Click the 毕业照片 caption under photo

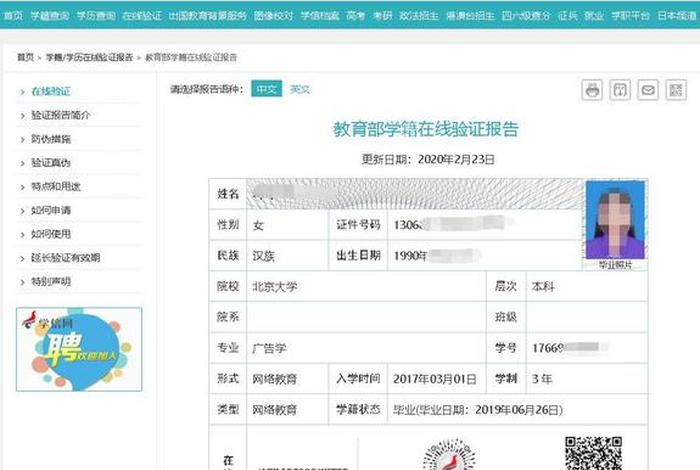(x=615, y=265)
